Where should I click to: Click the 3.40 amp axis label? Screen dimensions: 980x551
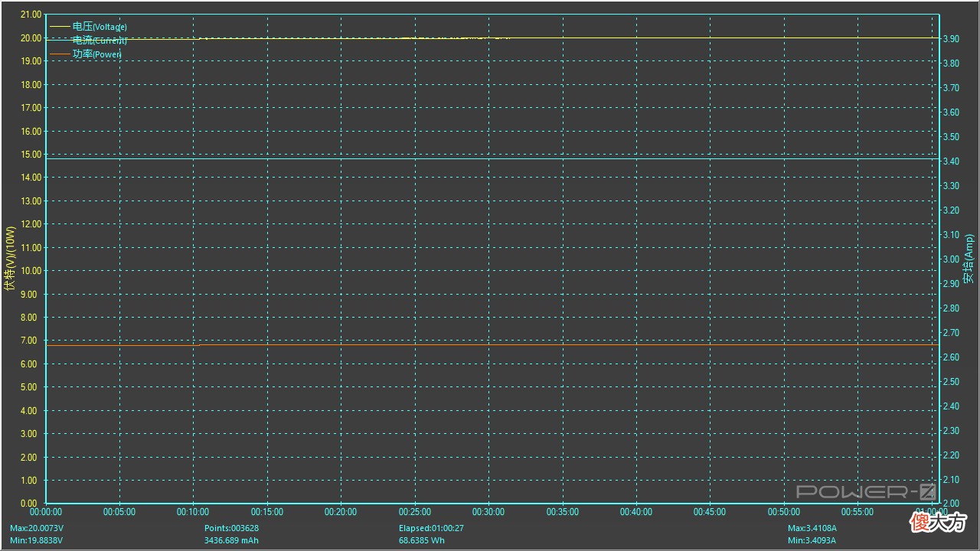click(x=952, y=161)
